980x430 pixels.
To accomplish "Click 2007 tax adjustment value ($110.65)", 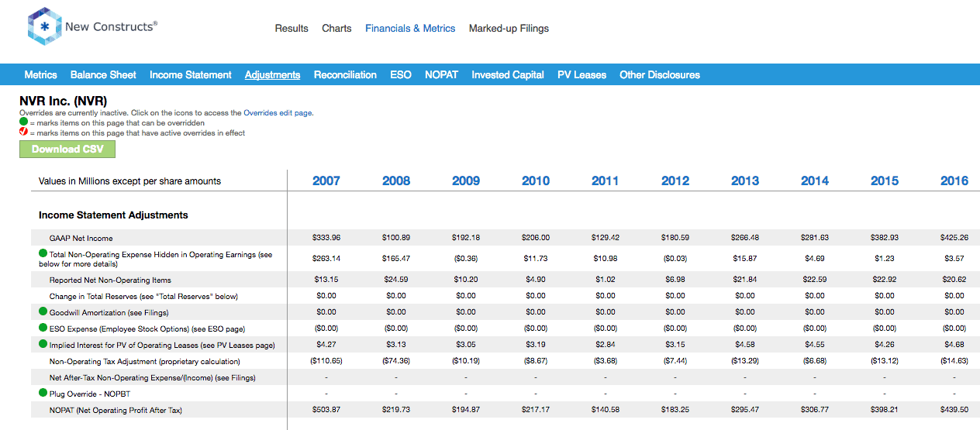I will [326, 361].
